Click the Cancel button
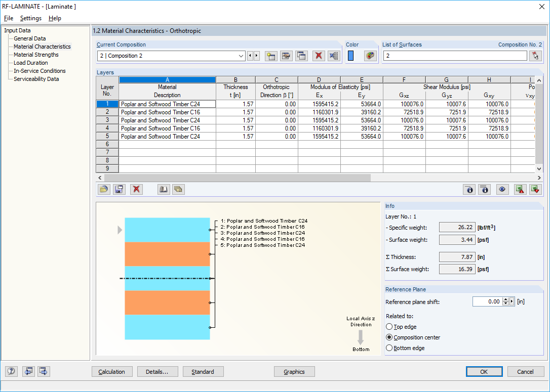 (526, 372)
